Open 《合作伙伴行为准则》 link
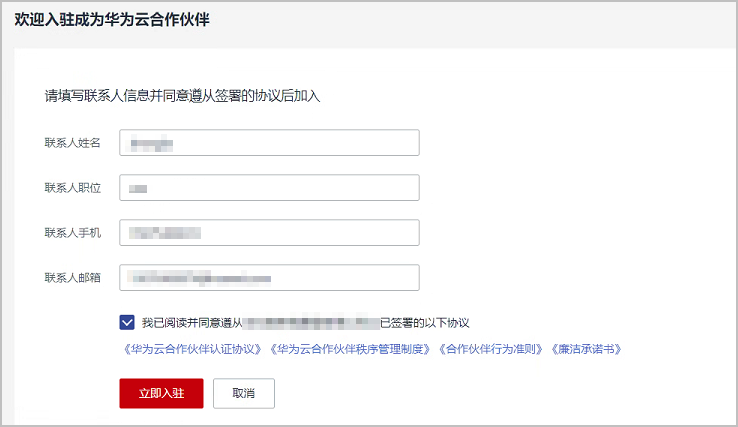 [490, 349]
